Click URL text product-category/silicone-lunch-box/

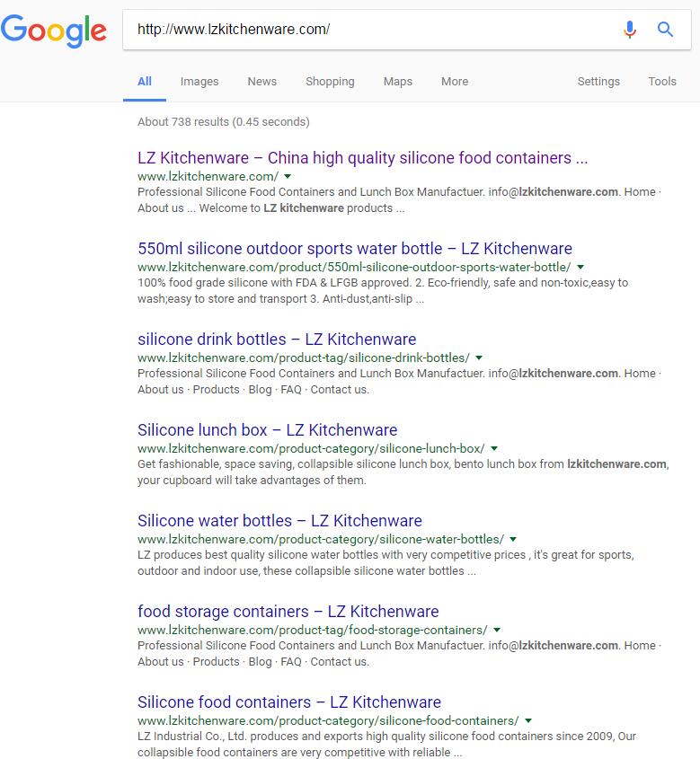tap(311, 449)
